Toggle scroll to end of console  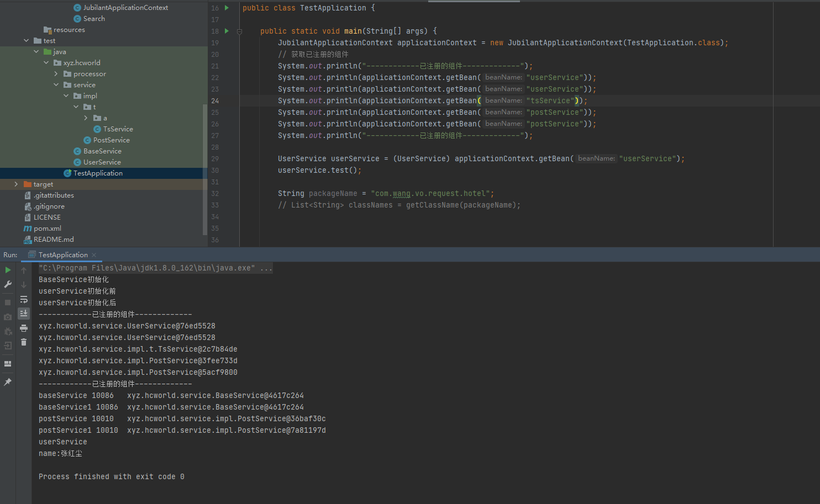pos(24,313)
